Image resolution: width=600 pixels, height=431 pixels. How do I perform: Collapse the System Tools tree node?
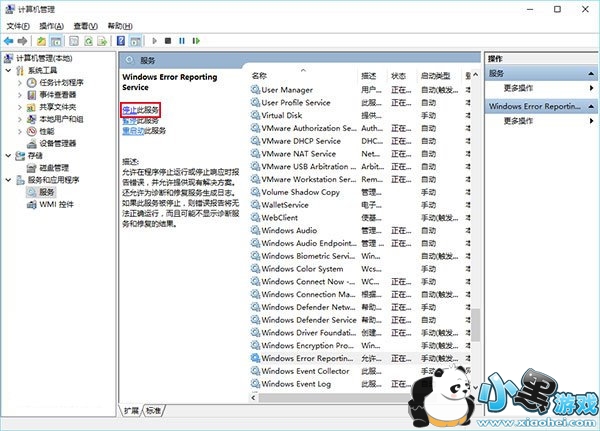click(8, 70)
